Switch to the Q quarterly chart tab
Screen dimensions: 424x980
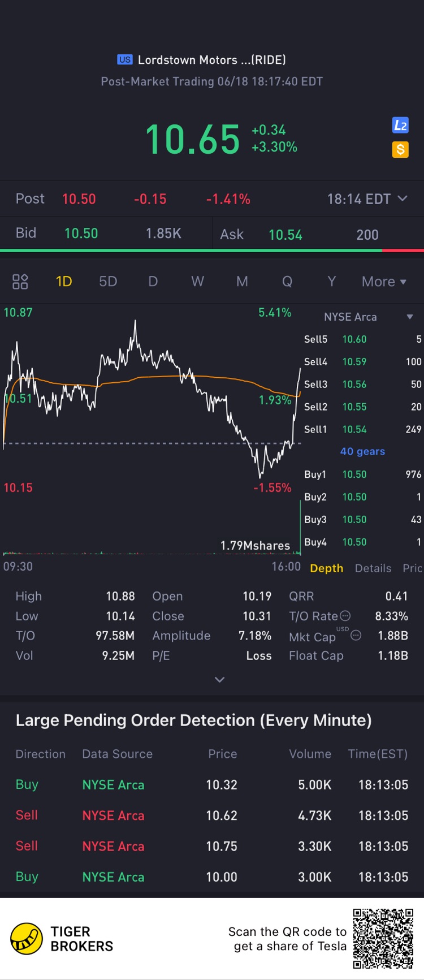point(287,282)
